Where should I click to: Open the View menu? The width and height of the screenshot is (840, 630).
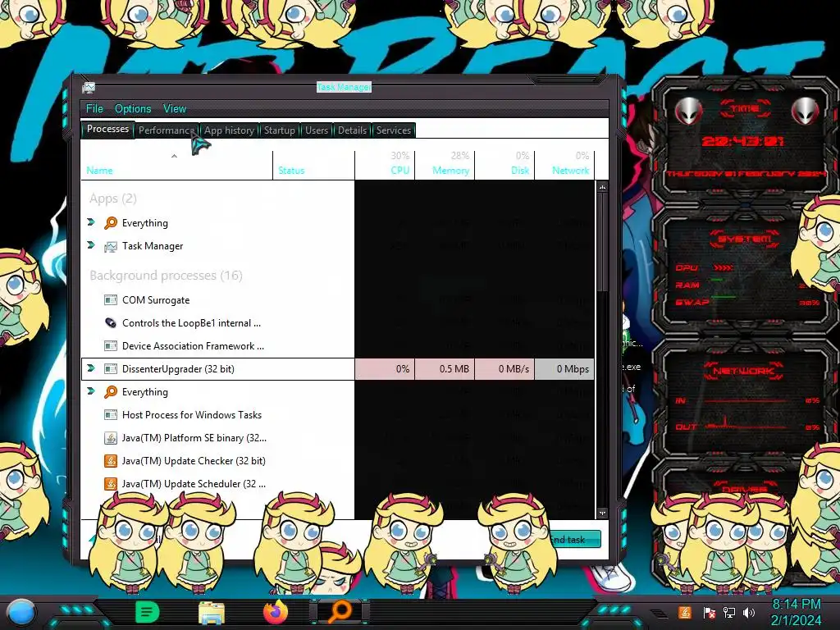[175, 108]
